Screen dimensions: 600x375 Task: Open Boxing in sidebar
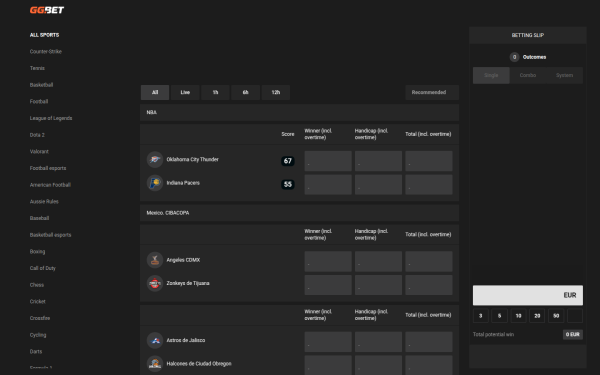pos(37,251)
